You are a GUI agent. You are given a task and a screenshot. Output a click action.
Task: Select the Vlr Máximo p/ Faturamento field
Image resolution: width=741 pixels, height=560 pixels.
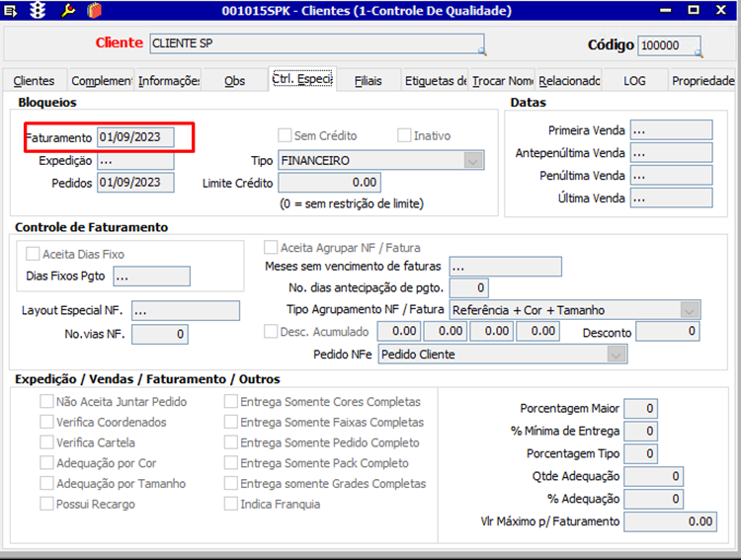pos(670,521)
